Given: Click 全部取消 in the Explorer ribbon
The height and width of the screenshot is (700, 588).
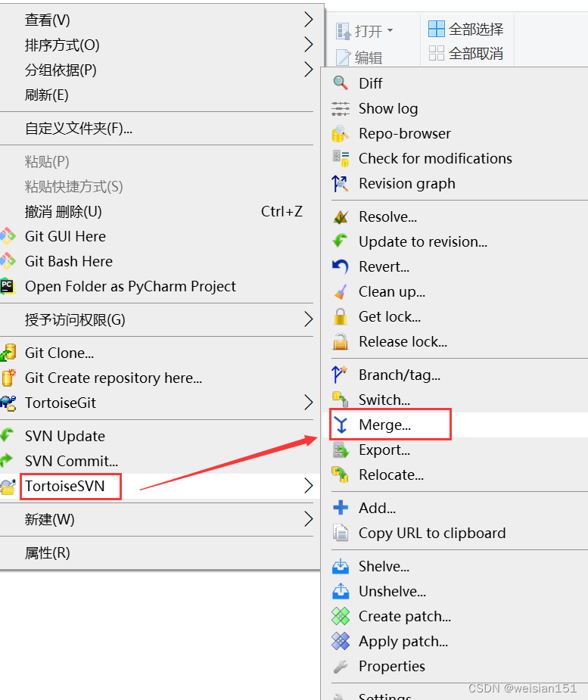Looking at the screenshot, I should pos(465,54).
